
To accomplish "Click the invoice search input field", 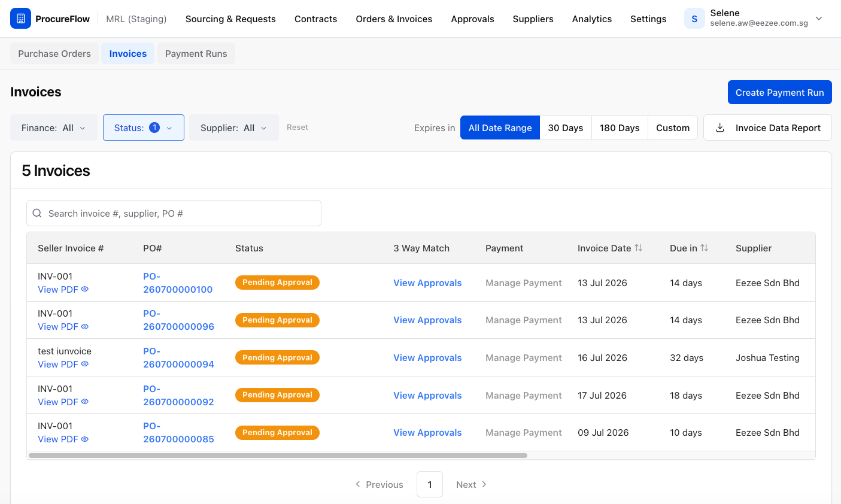I will (x=174, y=213).
